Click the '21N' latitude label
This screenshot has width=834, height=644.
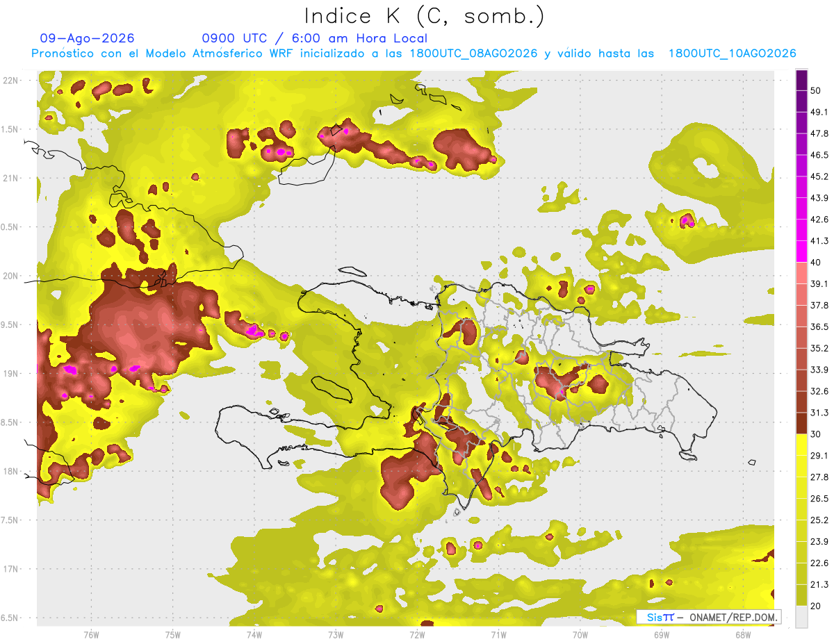point(12,179)
